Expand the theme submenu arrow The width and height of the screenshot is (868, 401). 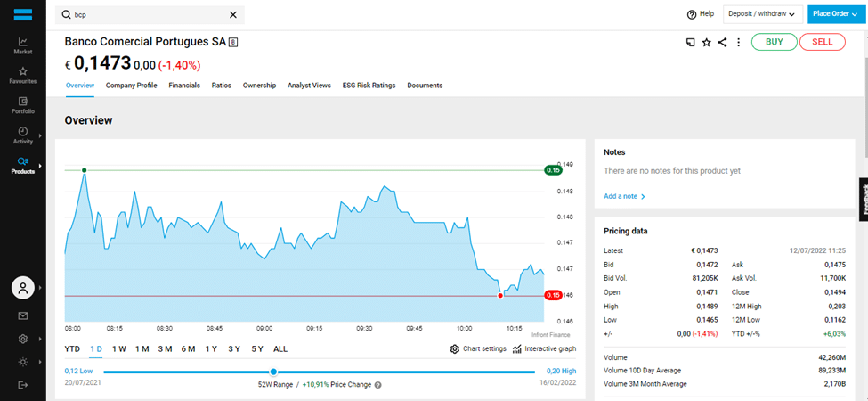(40, 362)
